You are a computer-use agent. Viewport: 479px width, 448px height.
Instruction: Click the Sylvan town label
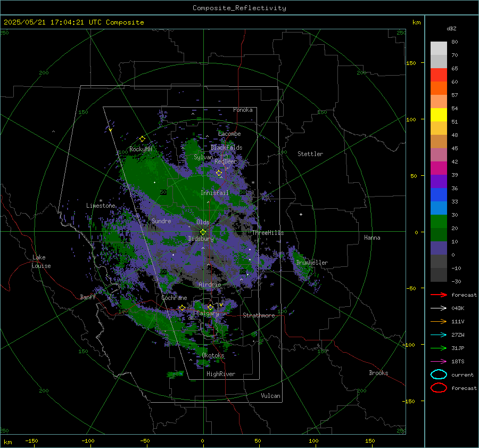click(x=203, y=157)
